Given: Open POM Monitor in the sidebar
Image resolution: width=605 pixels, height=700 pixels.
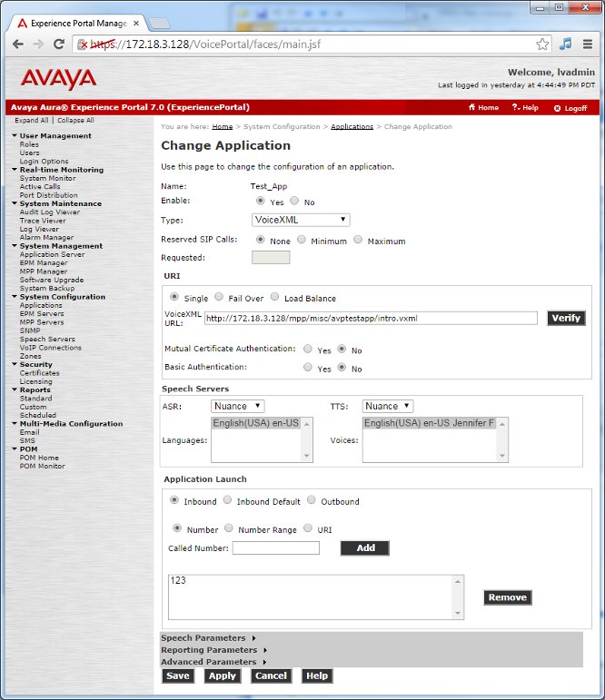Looking at the screenshot, I should coord(43,466).
